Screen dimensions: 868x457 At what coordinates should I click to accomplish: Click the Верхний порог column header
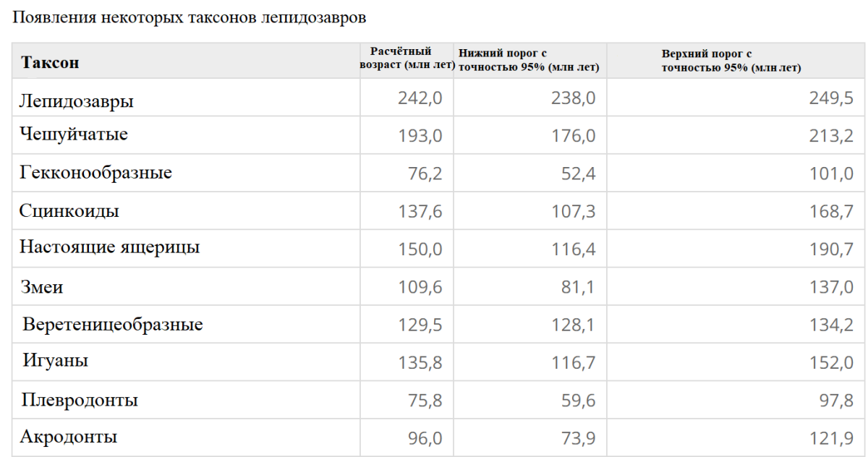[736, 61]
